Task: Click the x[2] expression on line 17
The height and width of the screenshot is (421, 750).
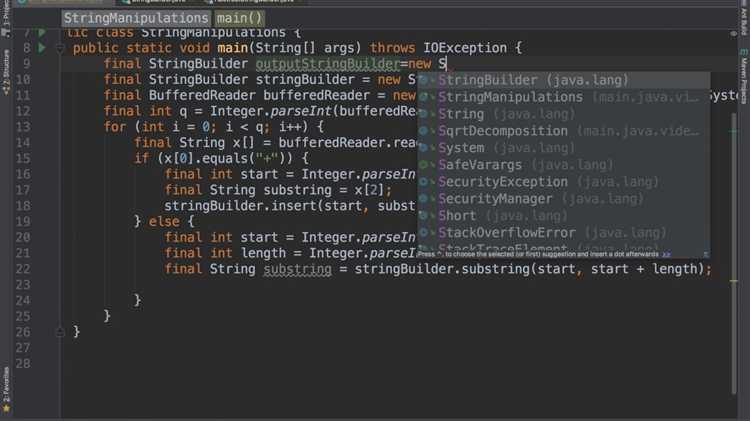Action: 369,190
